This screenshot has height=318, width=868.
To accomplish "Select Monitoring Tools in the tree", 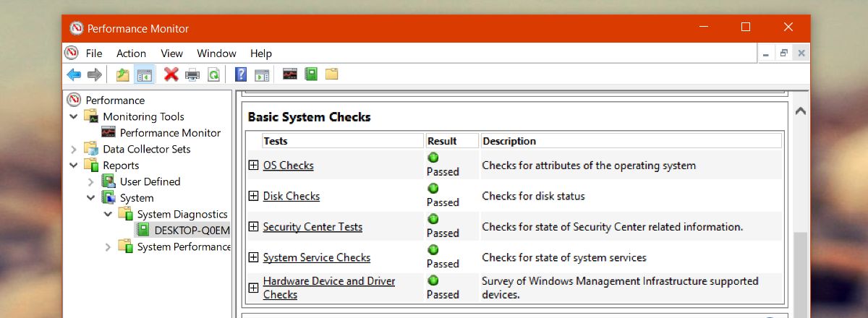I will point(143,116).
